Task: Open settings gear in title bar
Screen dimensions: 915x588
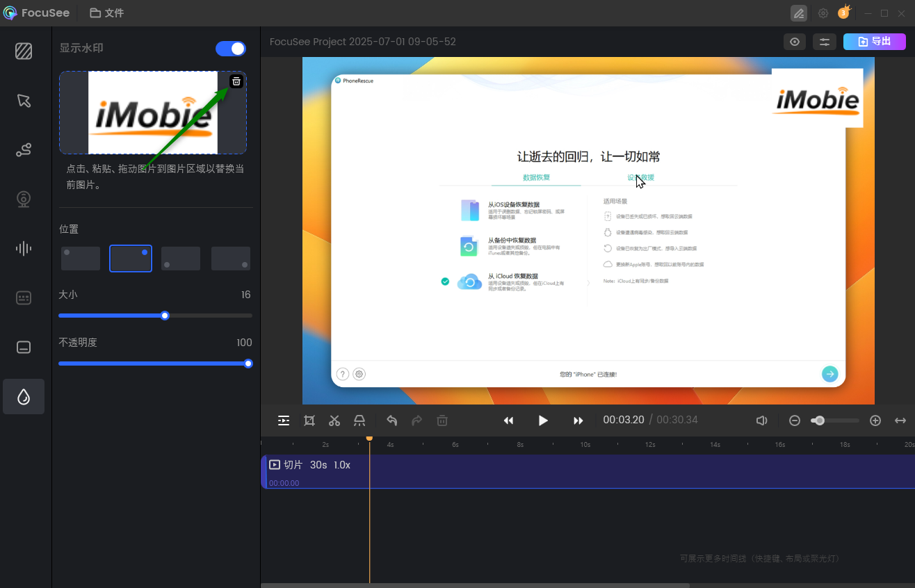Action: (x=823, y=13)
